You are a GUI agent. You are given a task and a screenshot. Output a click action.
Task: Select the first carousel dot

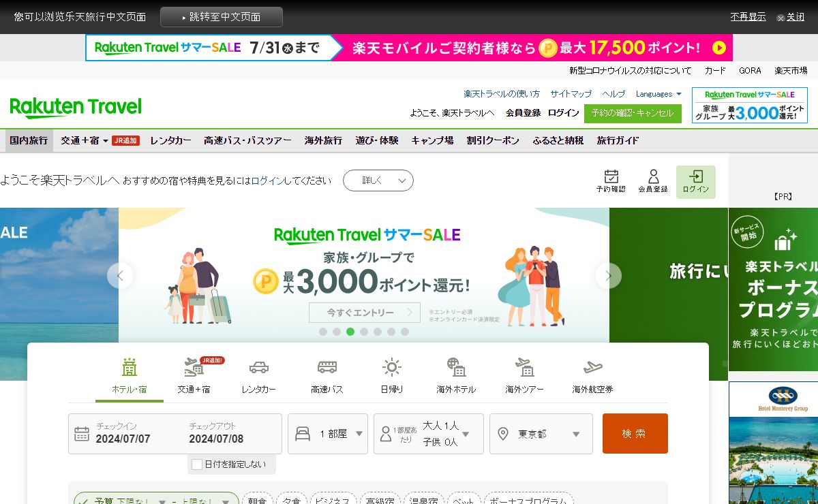coord(323,332)
